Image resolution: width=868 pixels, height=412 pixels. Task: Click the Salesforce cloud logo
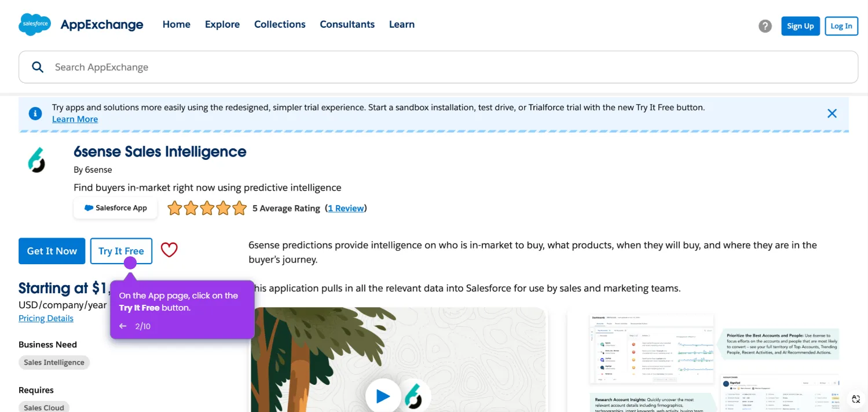(35, 24)
